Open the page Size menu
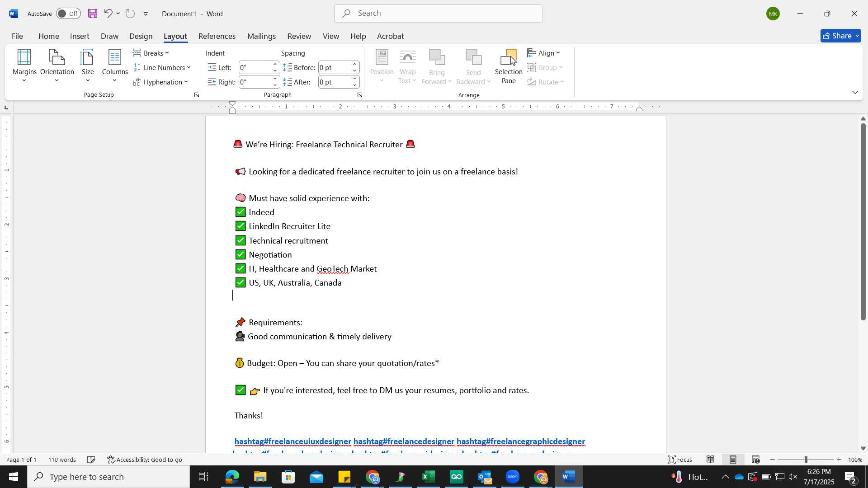This screenshot has width=868, height=488. click(x=88, y=66)
